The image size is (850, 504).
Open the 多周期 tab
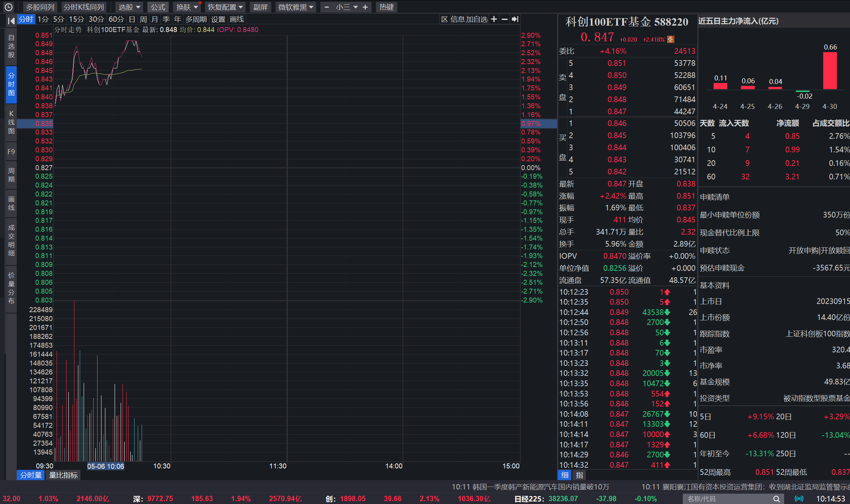[196, 19]
